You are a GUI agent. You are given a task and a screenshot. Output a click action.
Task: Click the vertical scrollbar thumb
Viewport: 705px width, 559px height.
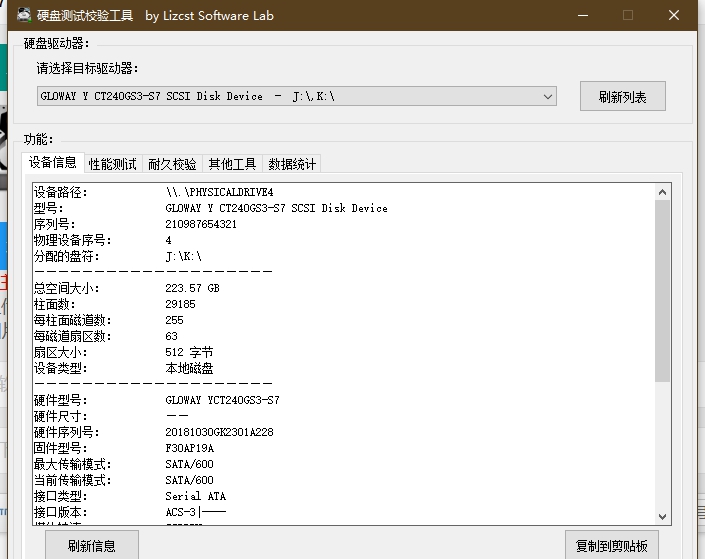(x=662, y=291)
